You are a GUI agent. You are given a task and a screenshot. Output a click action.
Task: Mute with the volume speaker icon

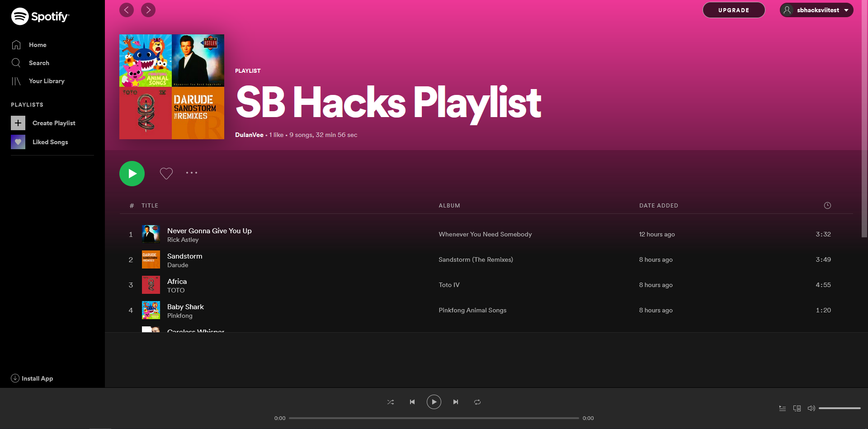(x=811, y=408)
